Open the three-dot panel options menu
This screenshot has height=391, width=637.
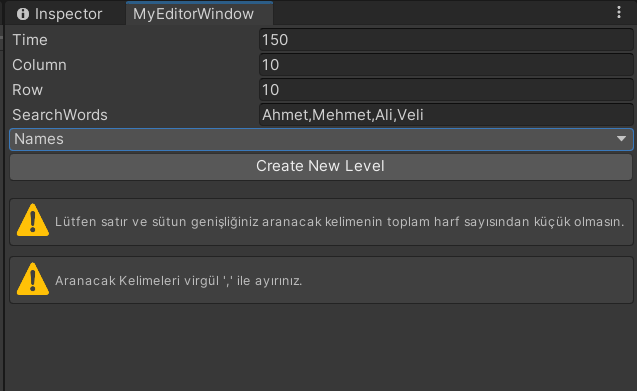click(x=619, y=12)
